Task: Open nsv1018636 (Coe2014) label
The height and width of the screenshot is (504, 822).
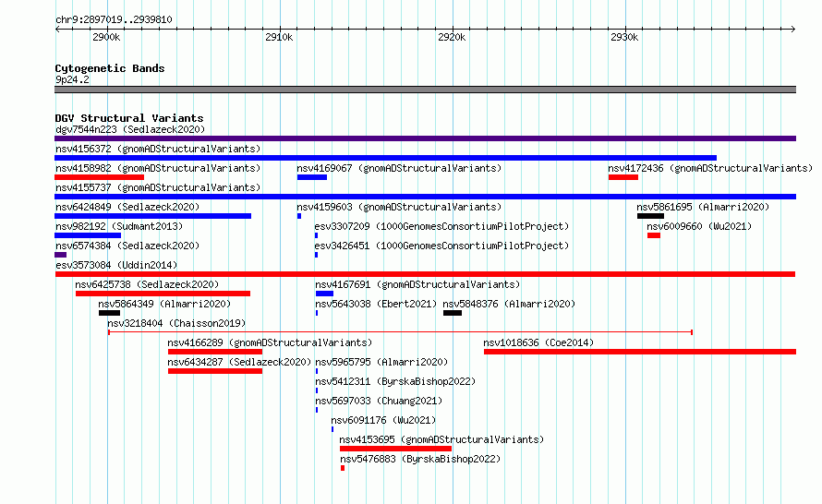Action: tap(538, 342)
